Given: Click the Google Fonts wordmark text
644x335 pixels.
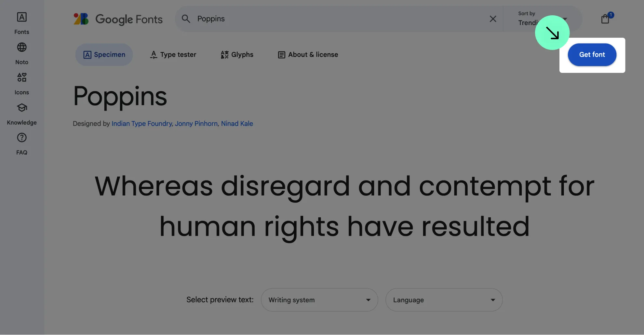Looking at the screenshot, I should 129,19.
